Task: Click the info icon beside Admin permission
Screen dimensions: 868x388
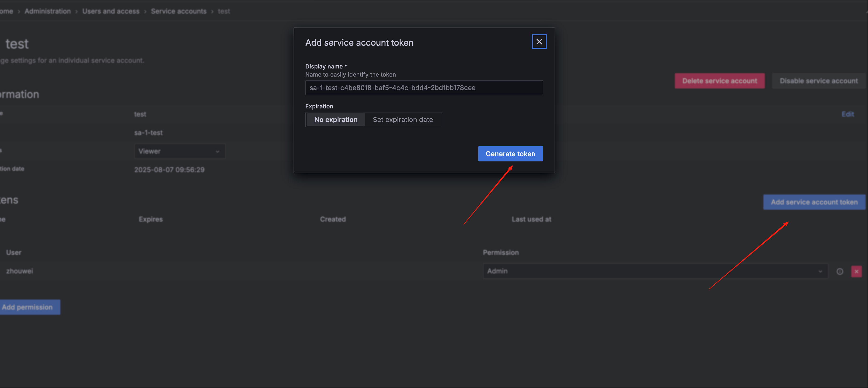Action: (x=840, y=272)
